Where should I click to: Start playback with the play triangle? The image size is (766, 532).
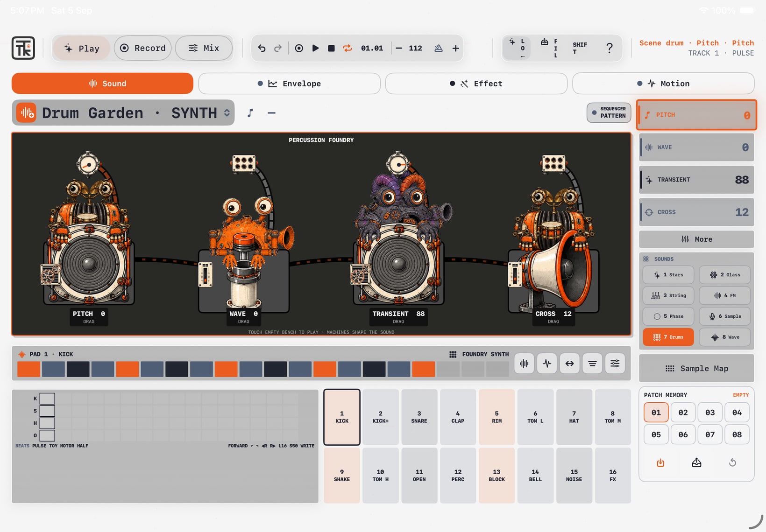pos(315,48)
